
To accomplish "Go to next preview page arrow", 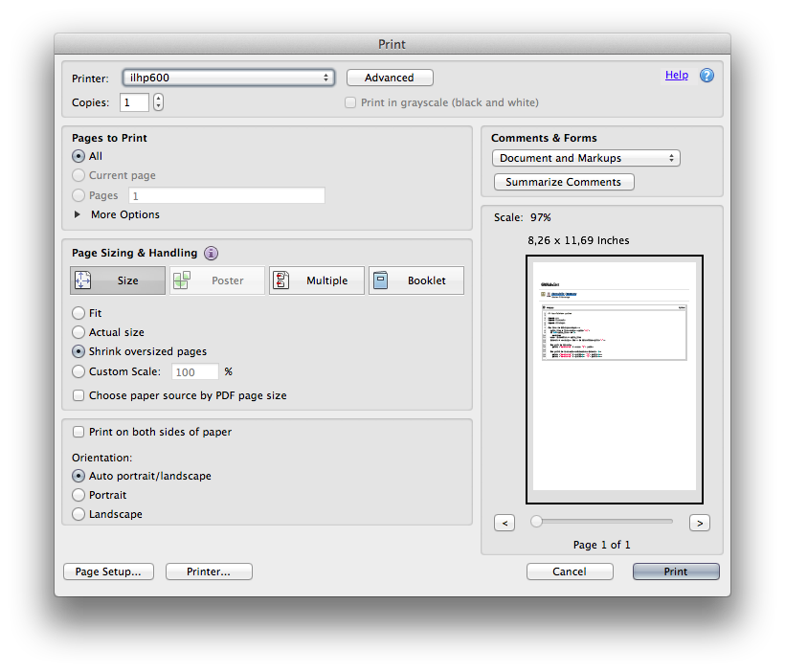I will tap(700, 523).
